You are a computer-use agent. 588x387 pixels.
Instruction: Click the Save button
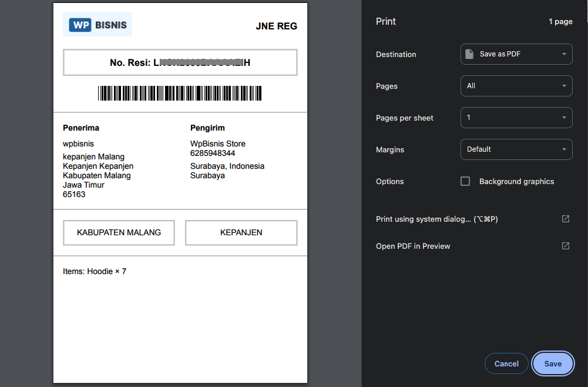pos(553,363)
